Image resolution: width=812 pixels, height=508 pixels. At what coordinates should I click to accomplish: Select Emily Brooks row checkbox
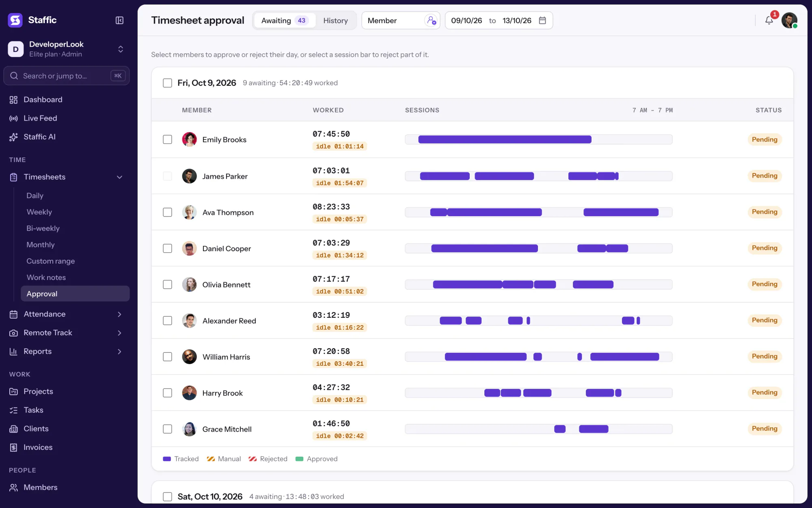(167, 139)
